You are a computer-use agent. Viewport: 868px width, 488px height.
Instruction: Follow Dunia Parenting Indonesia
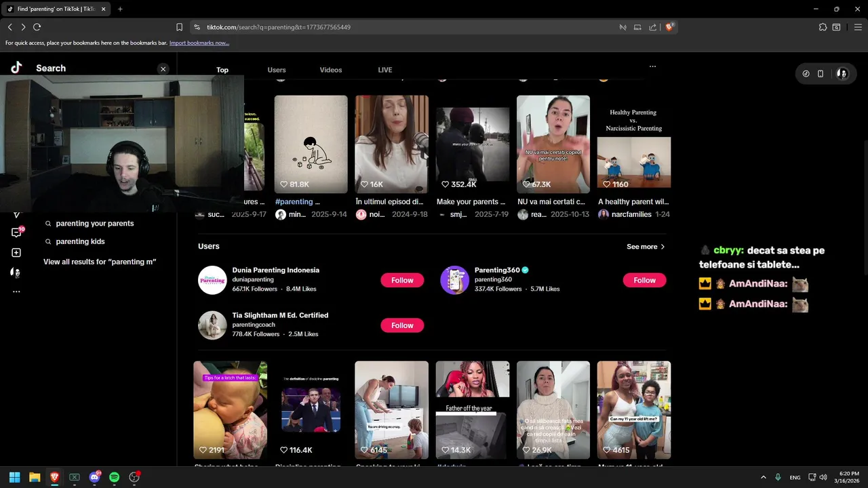[402, 280]
